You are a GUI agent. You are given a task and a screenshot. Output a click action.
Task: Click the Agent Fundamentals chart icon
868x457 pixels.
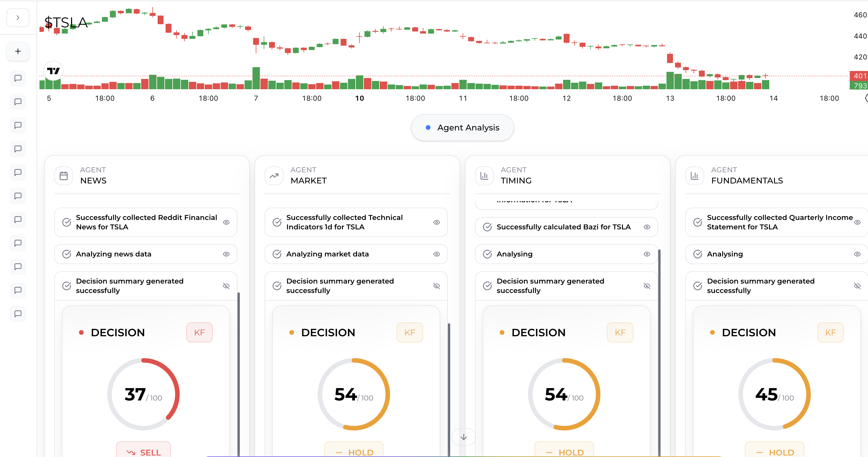click(x=694, y=175)
